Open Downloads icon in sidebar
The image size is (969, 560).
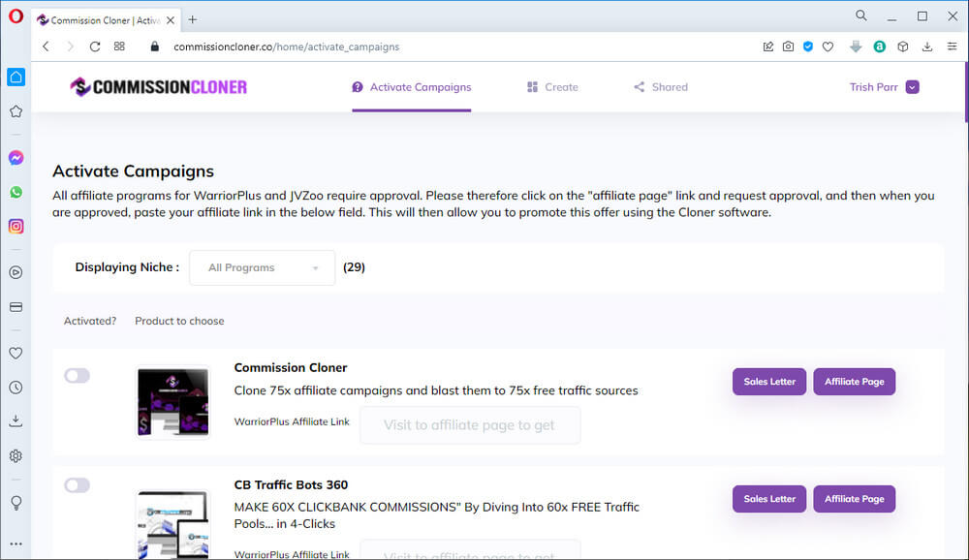[16, 421]
